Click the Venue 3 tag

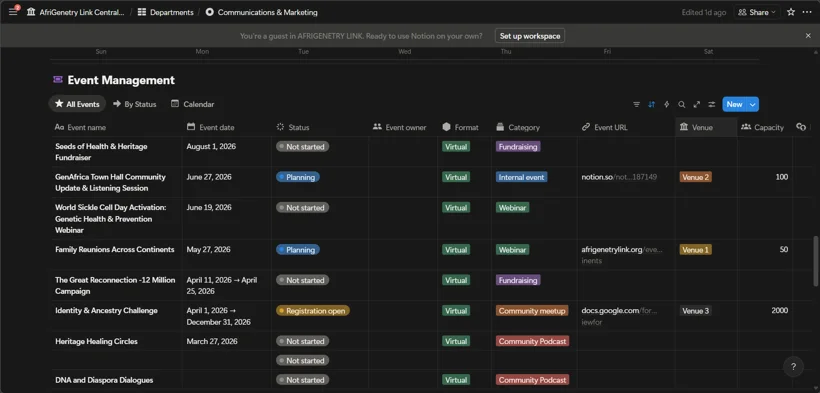696,311
